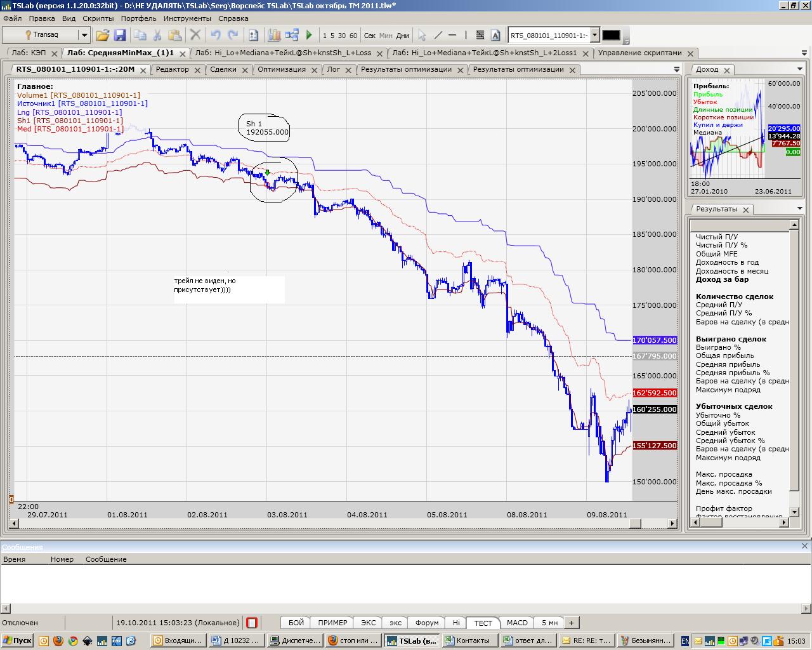Click the plus button to add workspace tab
This screenshot has width=812, height=650.
click(x=571, y=623)
